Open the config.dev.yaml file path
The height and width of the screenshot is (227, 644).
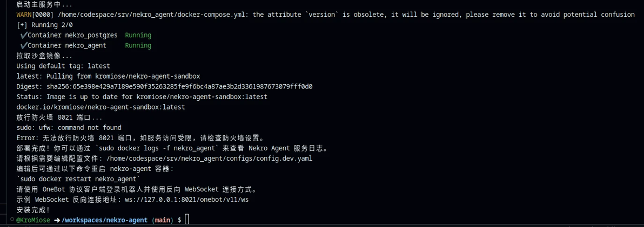point(210,159)
